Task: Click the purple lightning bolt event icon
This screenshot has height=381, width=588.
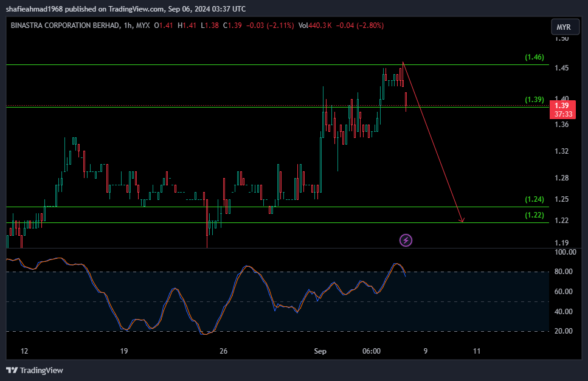Action: 406,240
